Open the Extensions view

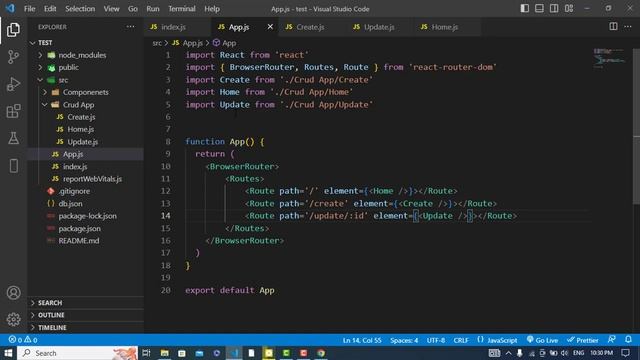[x=13, y=111]
